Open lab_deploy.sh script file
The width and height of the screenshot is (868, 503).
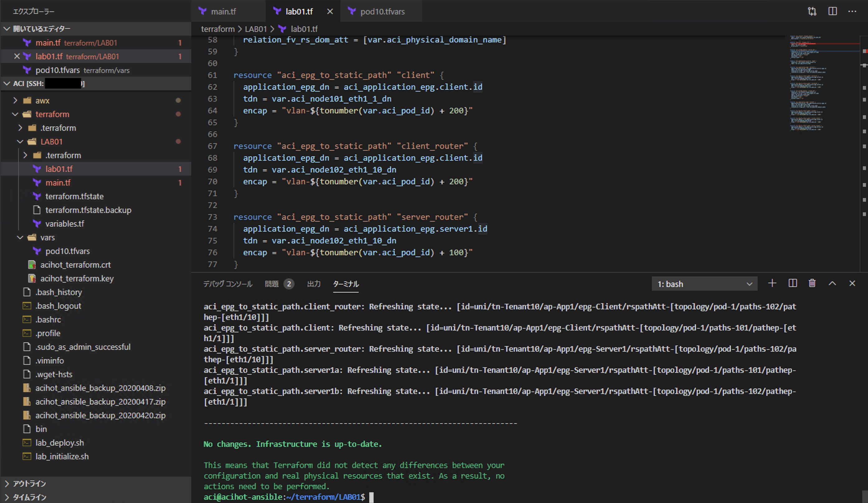pyautogui.click(x=59, y=443)
